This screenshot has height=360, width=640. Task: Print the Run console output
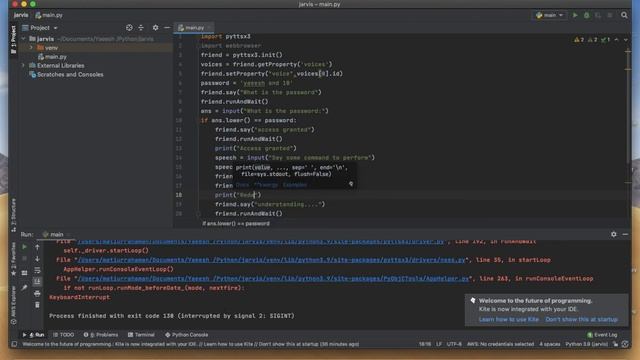click(x=37, y=293)
